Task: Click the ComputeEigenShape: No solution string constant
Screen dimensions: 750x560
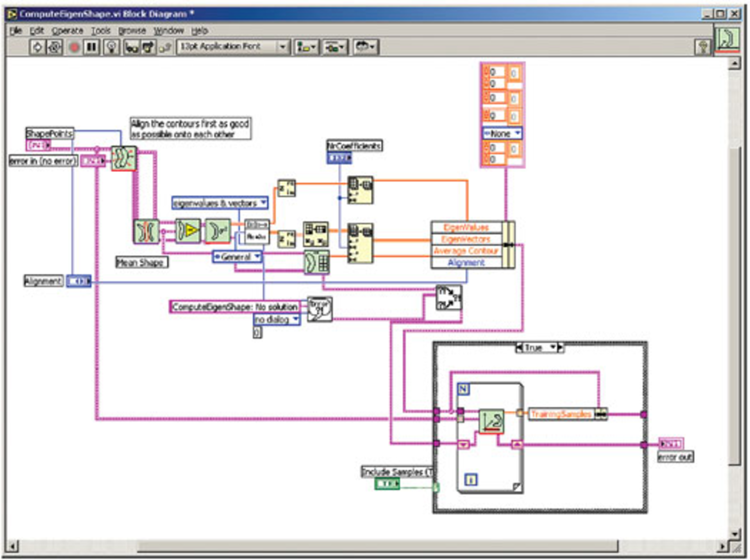Action: click(x=234, y=307)
